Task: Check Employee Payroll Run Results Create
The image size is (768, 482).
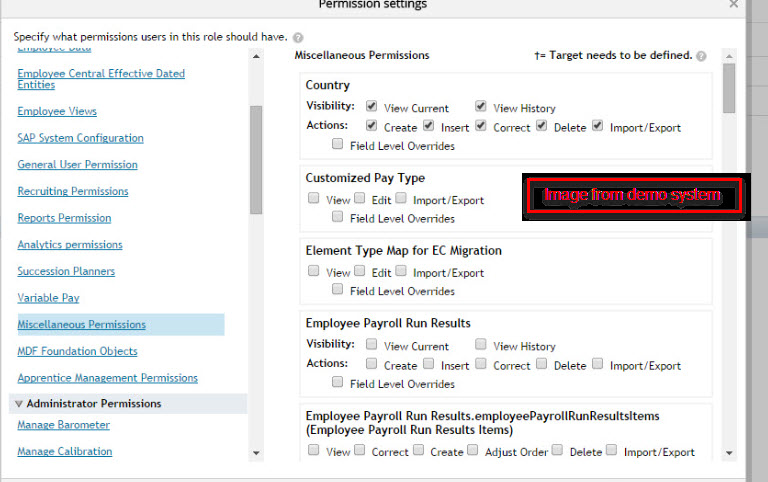Action: 372,363
